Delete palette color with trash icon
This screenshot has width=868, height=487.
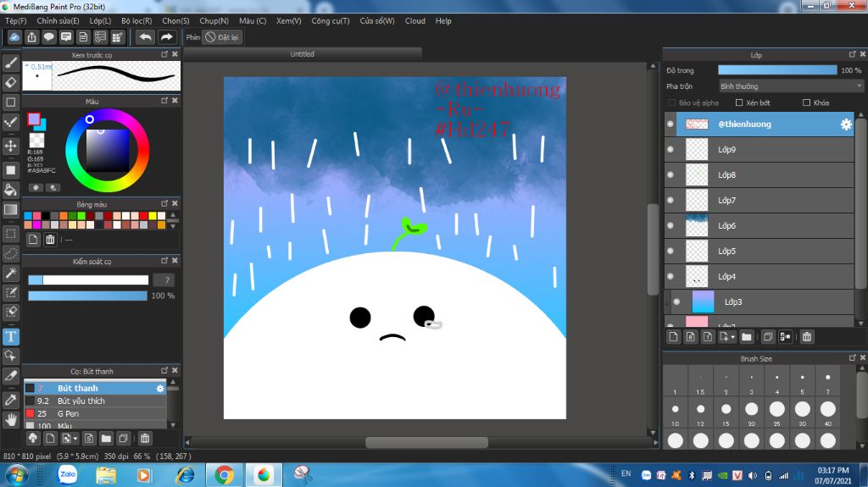coord(50,239)
